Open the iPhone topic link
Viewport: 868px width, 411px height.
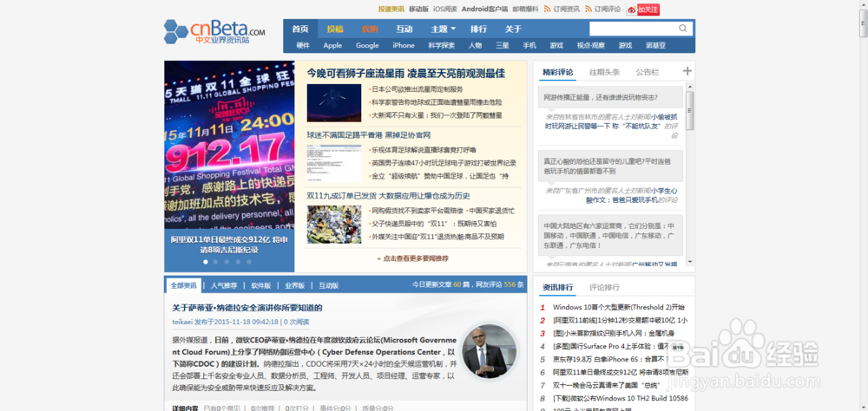click(x=404, y=45)
